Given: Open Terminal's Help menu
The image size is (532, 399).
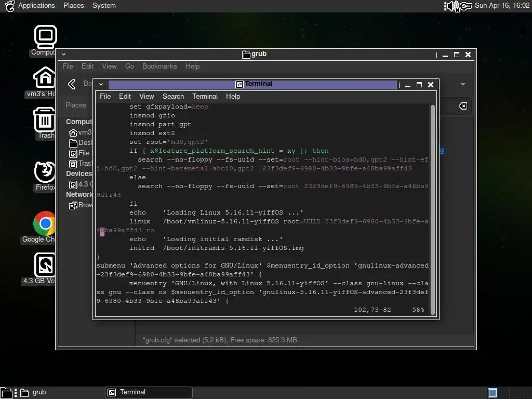Looking at the screenshot, I should pyautogui.click(x=233, y=96).
